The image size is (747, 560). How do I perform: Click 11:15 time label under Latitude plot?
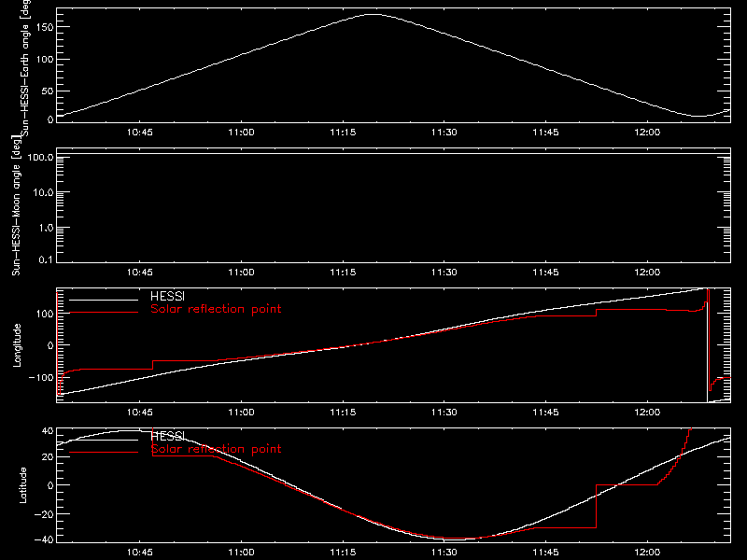pos(343,553)
